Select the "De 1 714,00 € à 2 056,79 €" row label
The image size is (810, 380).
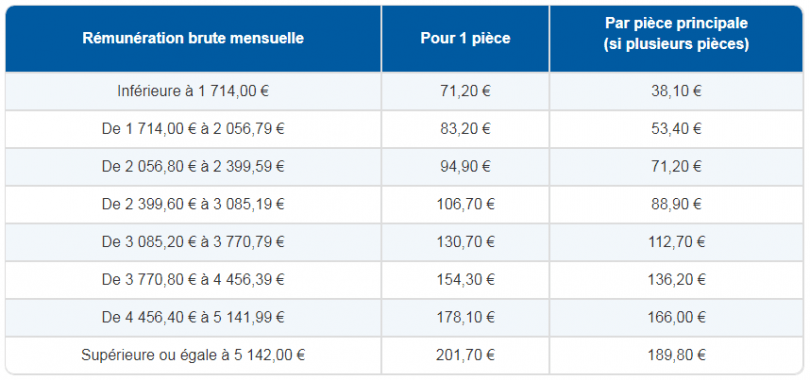[x=193, y=129]
